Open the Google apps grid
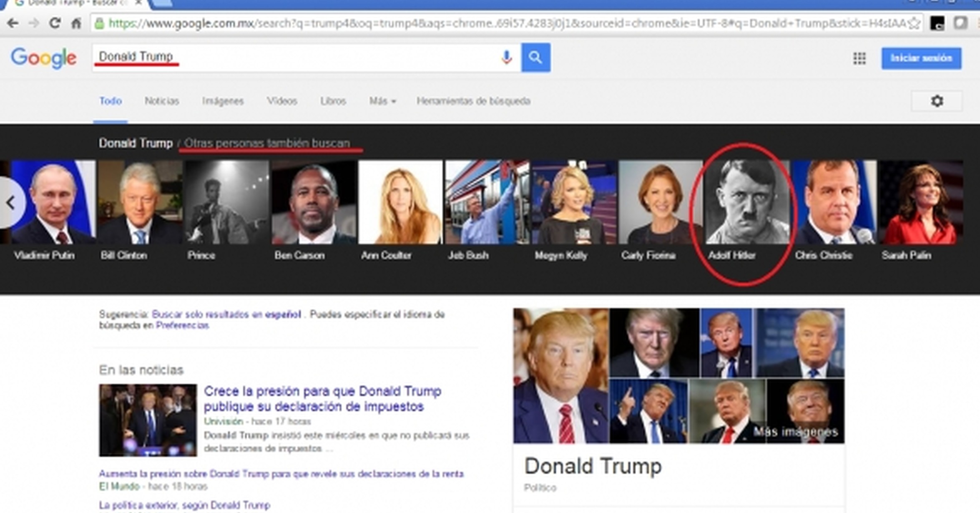 (859, 58)
